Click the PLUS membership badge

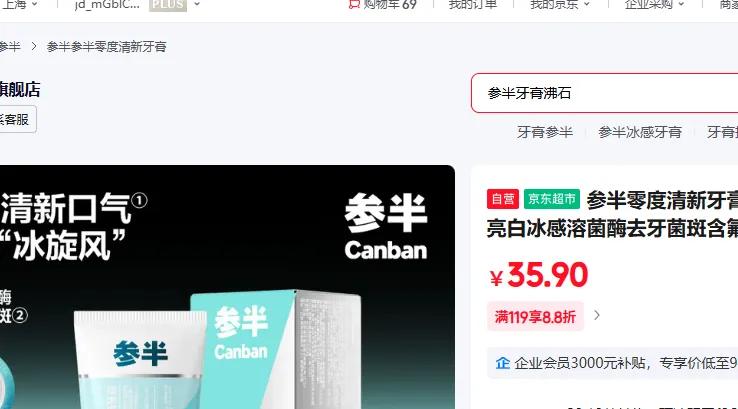168,5
